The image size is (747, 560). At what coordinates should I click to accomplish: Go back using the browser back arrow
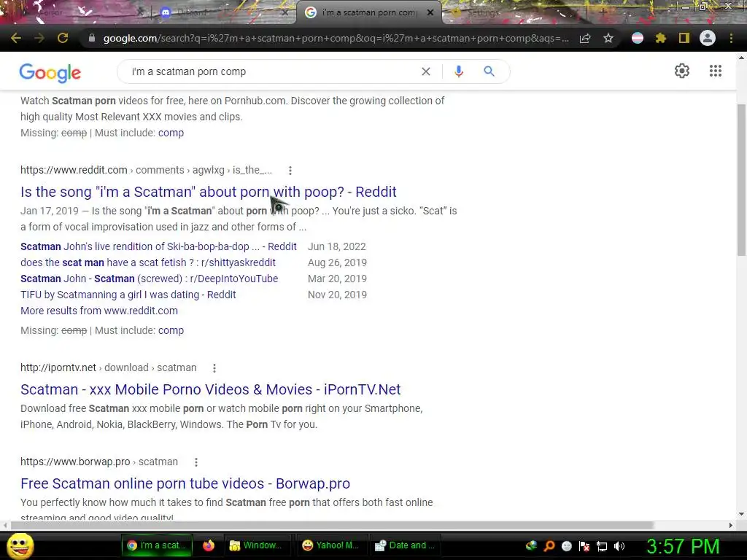(x=16, y=38)
